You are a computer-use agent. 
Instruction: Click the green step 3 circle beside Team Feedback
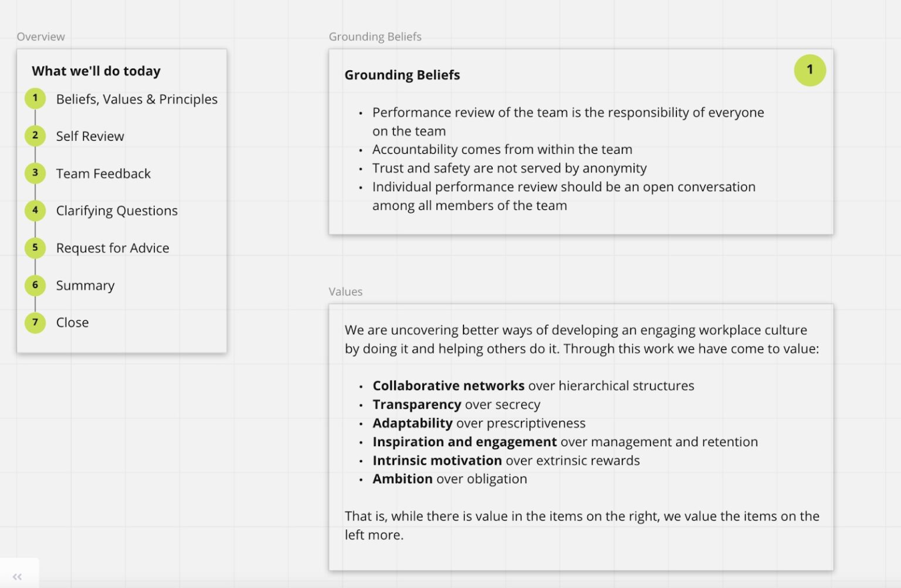(x=35, y=173)
